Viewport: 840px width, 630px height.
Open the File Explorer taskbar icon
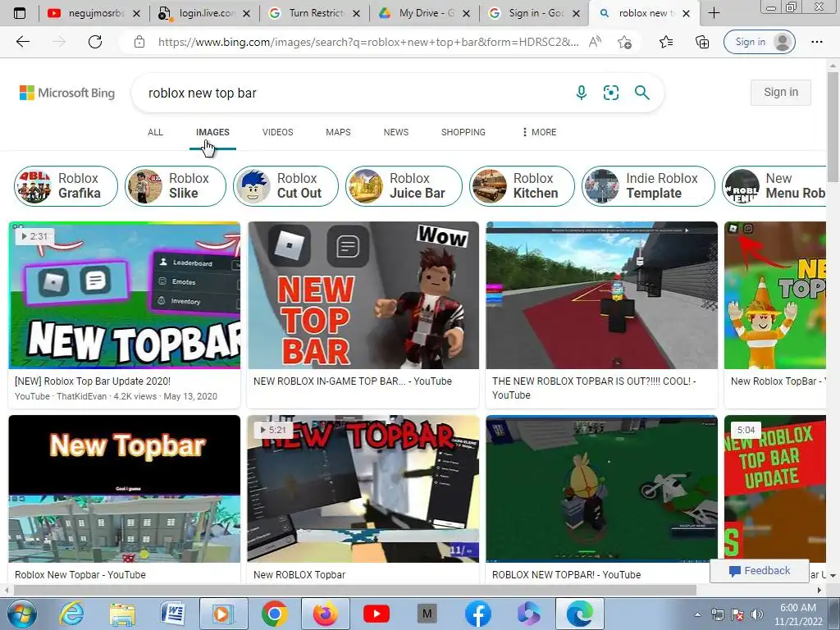pyautogui.click(x=122, y=614)
